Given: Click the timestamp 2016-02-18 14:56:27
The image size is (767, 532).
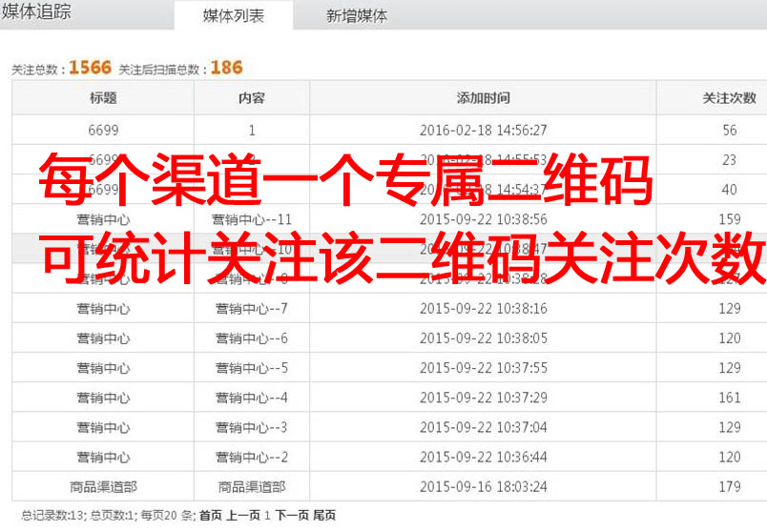Looking at the screenshot, I should 483,131.
